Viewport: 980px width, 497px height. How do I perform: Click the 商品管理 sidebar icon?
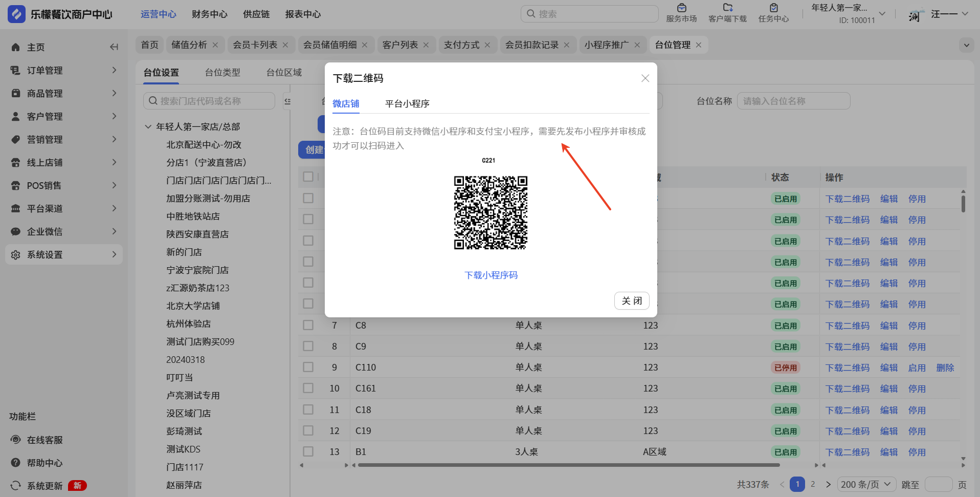pos(15,93)
